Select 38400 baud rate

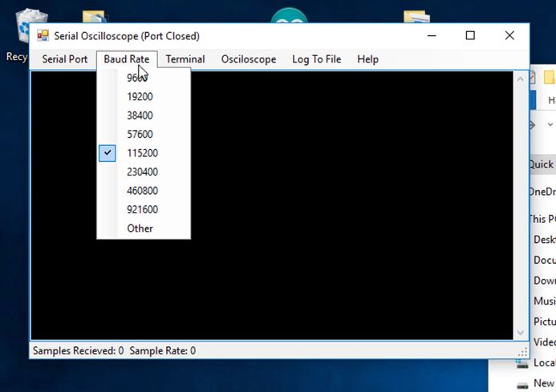(144, 115)
